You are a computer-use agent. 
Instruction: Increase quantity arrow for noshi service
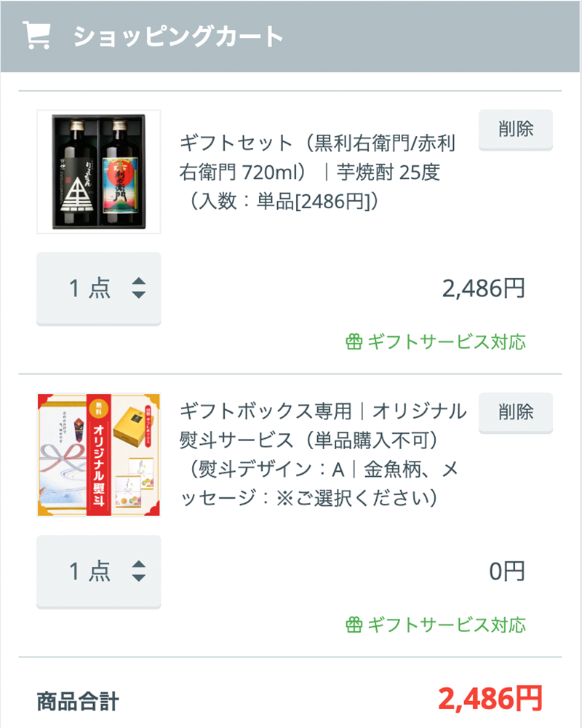point(139,564)
